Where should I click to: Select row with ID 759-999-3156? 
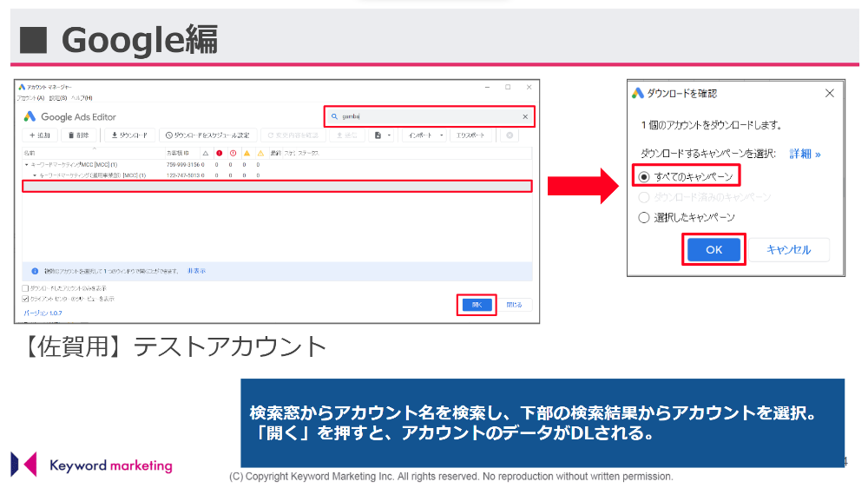(277, 164)
